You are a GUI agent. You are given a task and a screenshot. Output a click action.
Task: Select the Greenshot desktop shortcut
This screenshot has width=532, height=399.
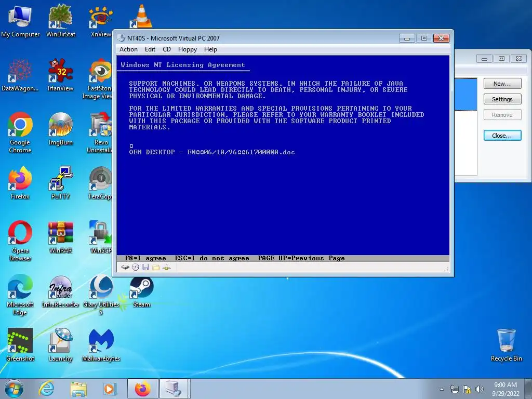pos(20,345)
